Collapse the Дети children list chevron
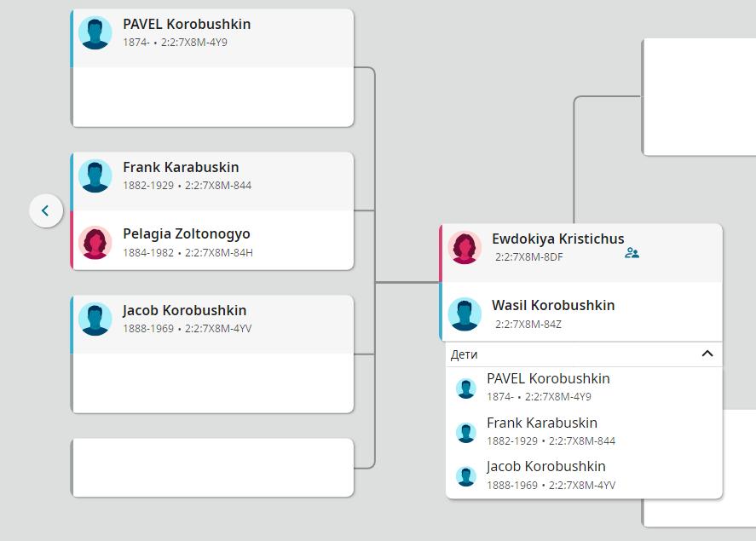Image resolution: width=756 pixels, height=541 pixels. pos(707,354)
